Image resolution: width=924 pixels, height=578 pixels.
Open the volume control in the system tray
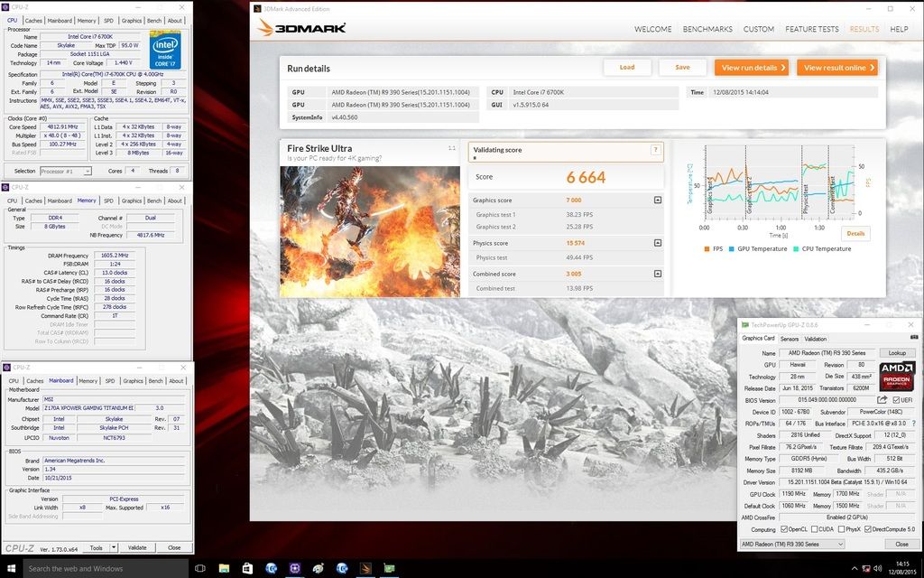pyautogui.click(x=877, y=569)
